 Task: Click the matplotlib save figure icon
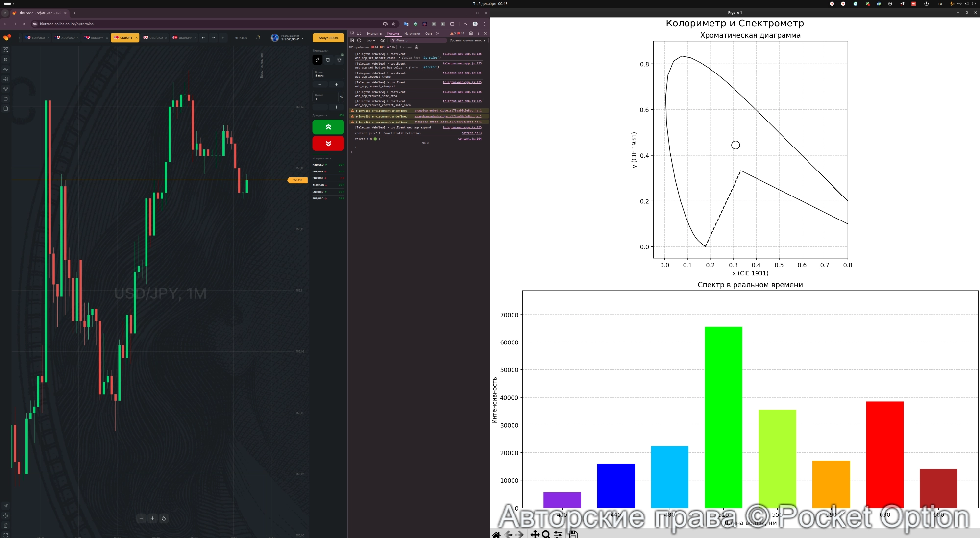pos(573,534)
